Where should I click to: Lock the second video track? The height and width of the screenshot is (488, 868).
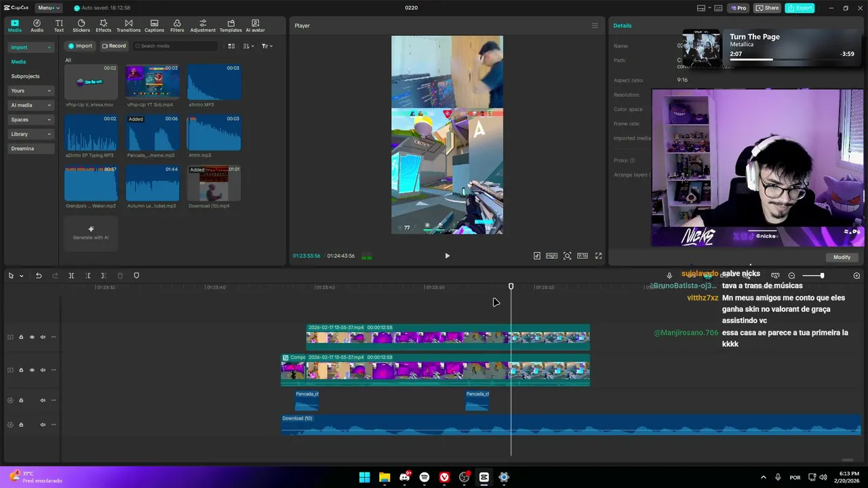pyautogui.click(x=21, y=370)
